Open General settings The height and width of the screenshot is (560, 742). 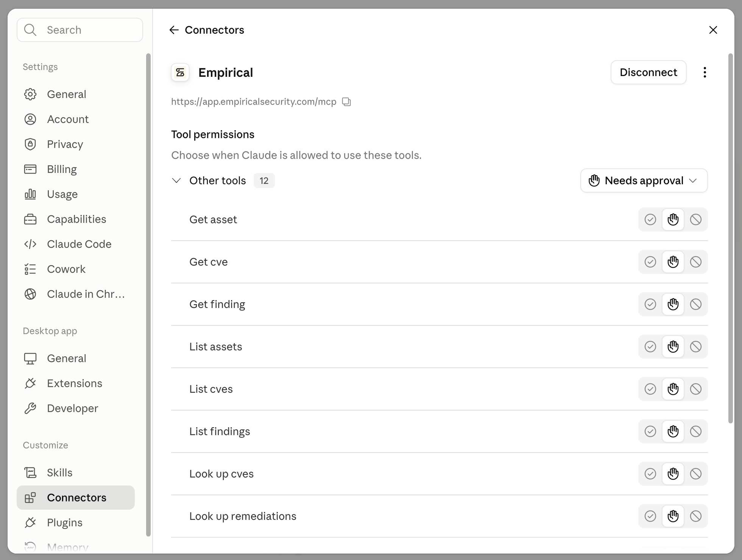(76, 94)
